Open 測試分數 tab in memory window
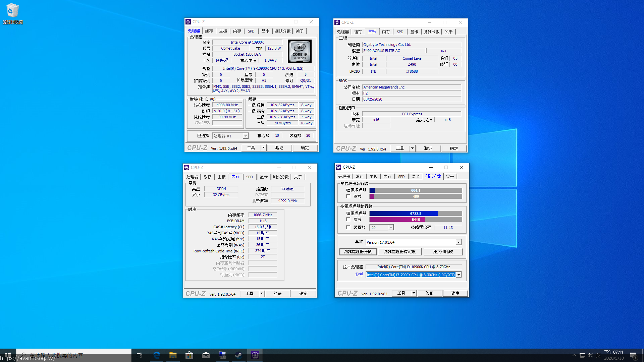Screen dimensions: 644x362 [281, 177]
